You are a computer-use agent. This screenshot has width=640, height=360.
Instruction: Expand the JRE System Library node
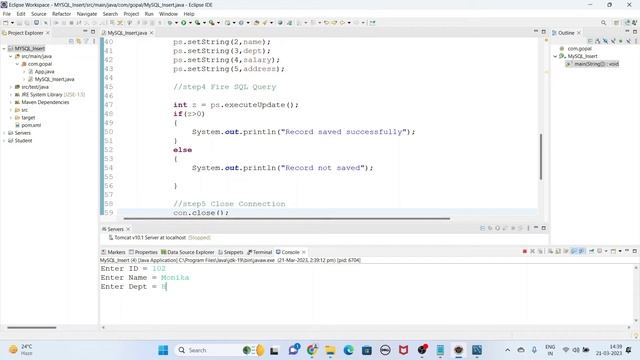point(11,95)
